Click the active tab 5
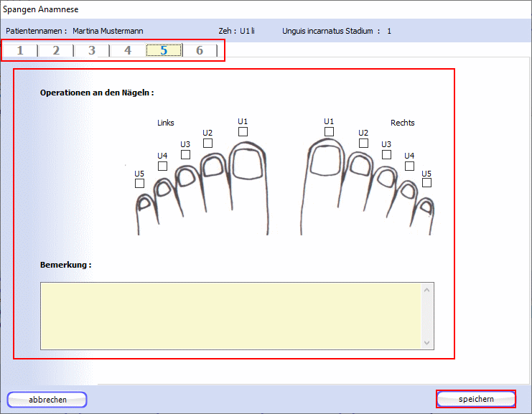532x414 pixels. coord(164,50)
